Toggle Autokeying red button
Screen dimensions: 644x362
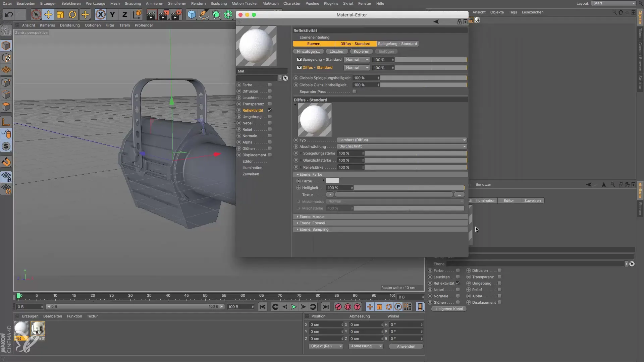tap(348, 307)
